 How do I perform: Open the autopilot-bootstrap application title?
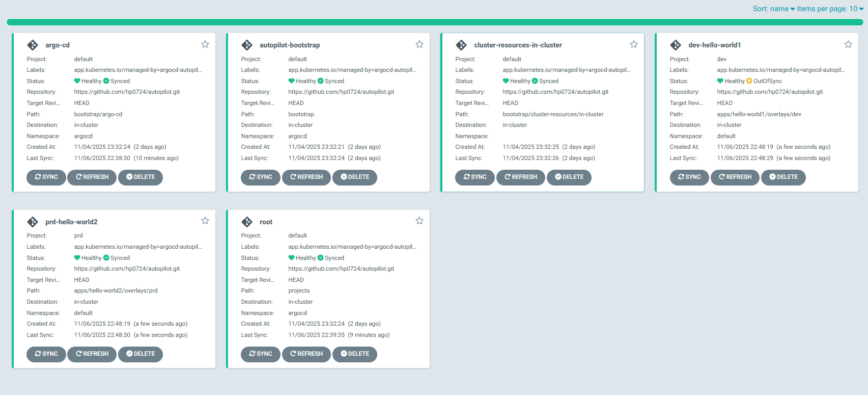(290, 45)
